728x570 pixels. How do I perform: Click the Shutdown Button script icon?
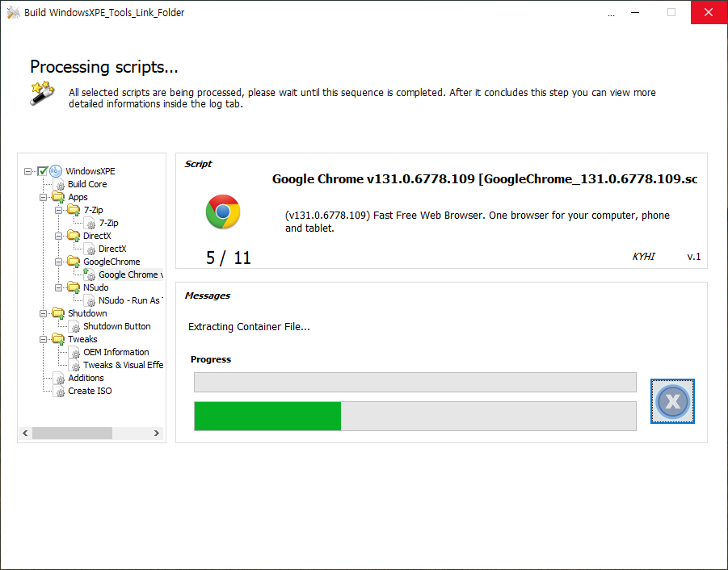point(75,327)
